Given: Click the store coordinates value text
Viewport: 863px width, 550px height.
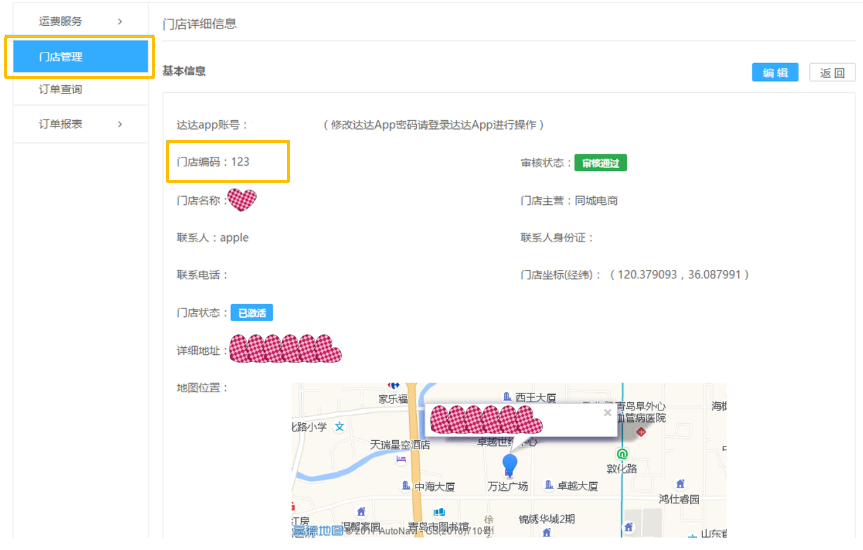Looking at the screenshot, I should pyautogui.click(x=682, y=275).
